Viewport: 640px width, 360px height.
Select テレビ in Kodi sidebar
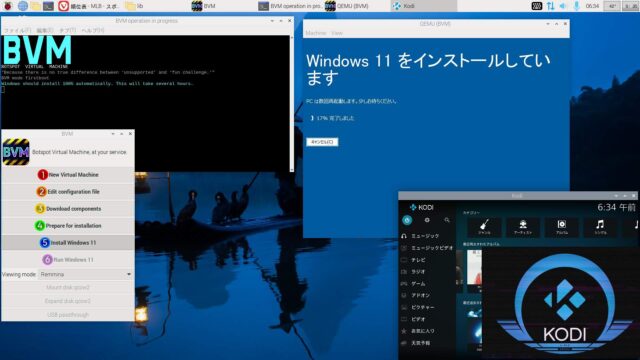point(427,260)
